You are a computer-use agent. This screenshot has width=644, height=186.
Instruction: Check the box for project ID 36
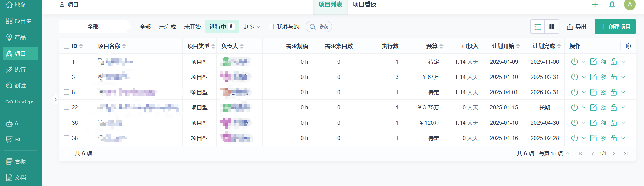pos(67,123)
